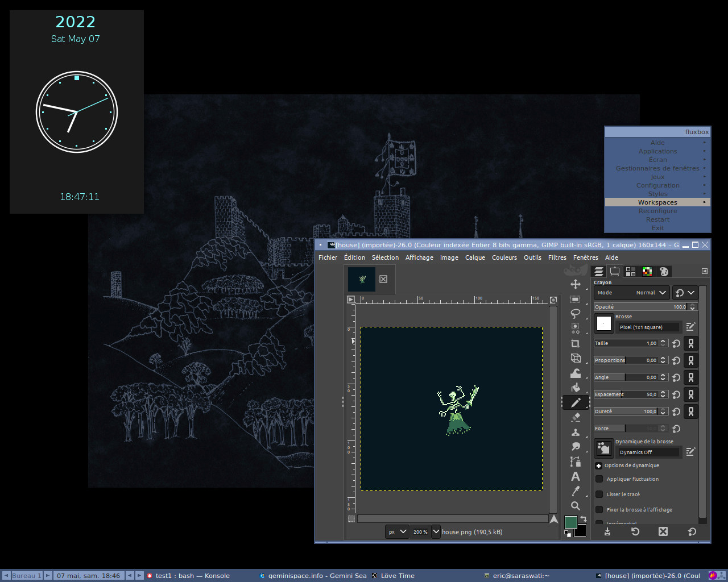Enable the Appliquer fluctuation checkbox

pos(599,479)
